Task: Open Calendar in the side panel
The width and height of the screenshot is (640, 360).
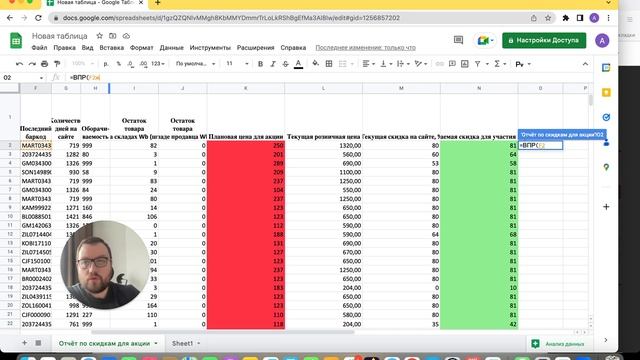Action: [x=606, y=68]
